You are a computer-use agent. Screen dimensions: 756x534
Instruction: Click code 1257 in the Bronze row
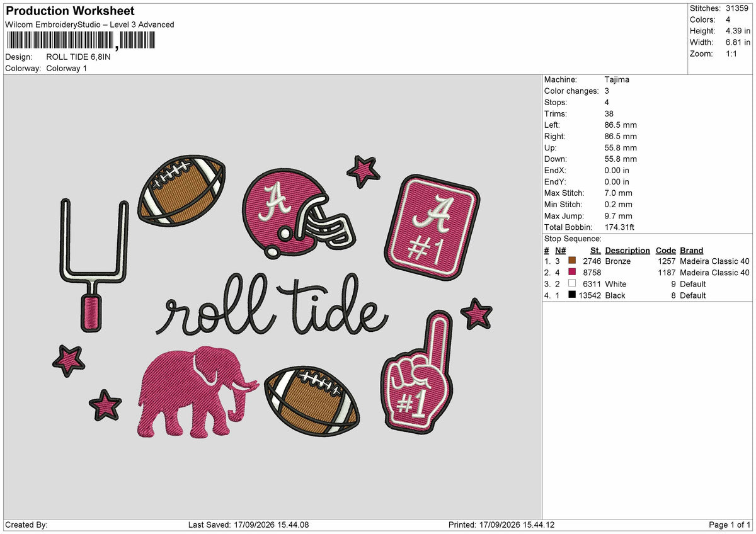[x=667, y=261]
